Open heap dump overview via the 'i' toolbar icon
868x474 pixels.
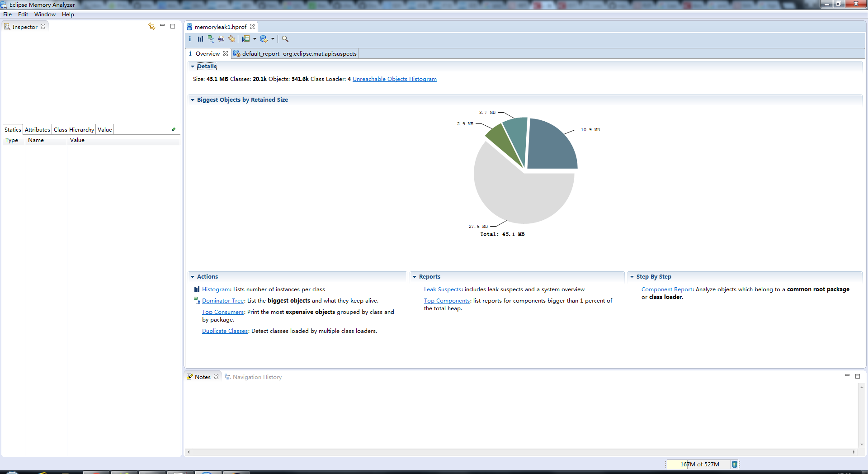pos(190,39)
